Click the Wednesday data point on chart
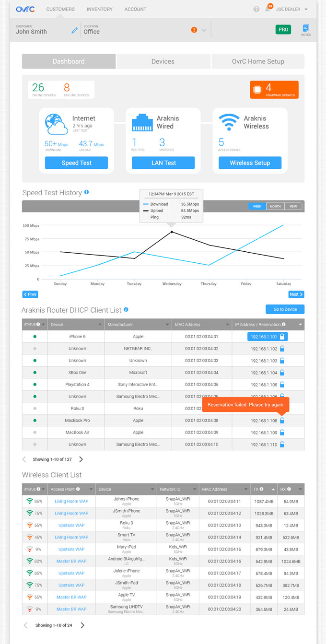Viewport: 326px width, 644px height. coord(172,232)
